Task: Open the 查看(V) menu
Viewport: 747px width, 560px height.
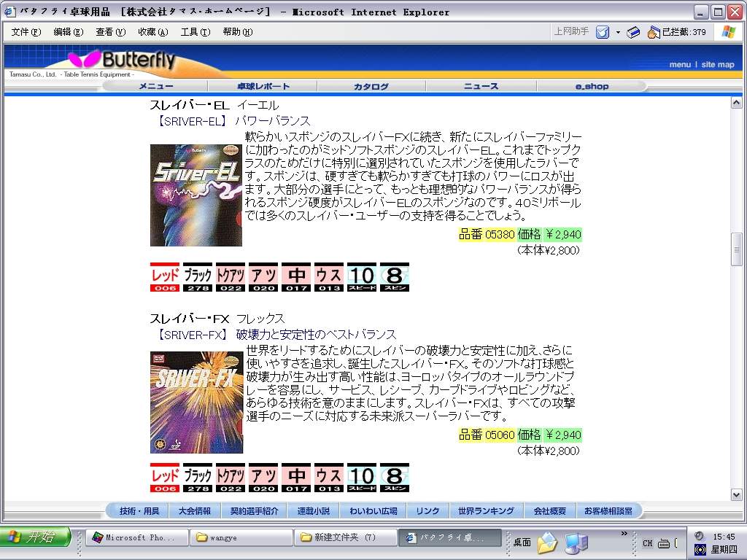Action: (x=111, y=32)
